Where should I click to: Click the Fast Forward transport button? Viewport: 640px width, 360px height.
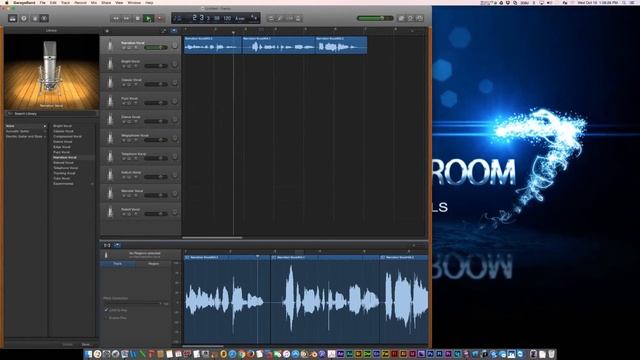[127, 18]
